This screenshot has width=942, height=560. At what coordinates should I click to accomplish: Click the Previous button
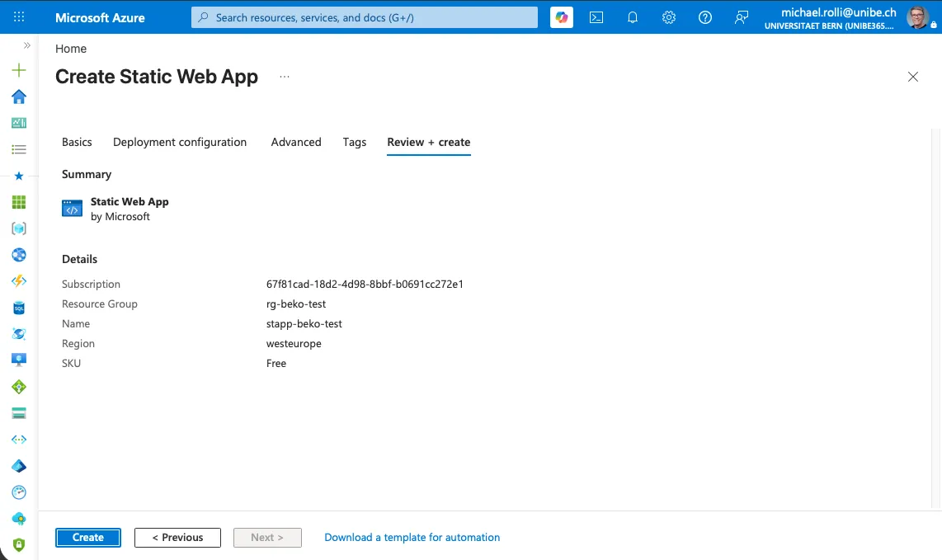tap(178, 538)
